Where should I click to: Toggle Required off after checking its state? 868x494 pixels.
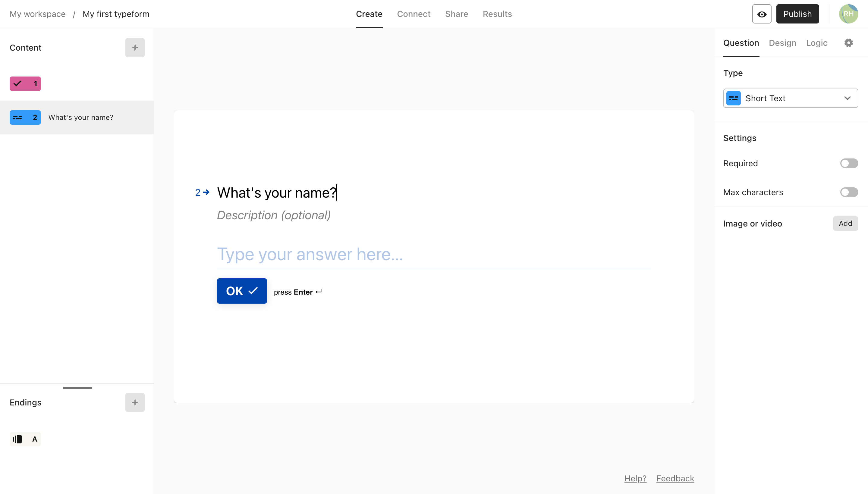pyautogui.click(x=849, y=163)
